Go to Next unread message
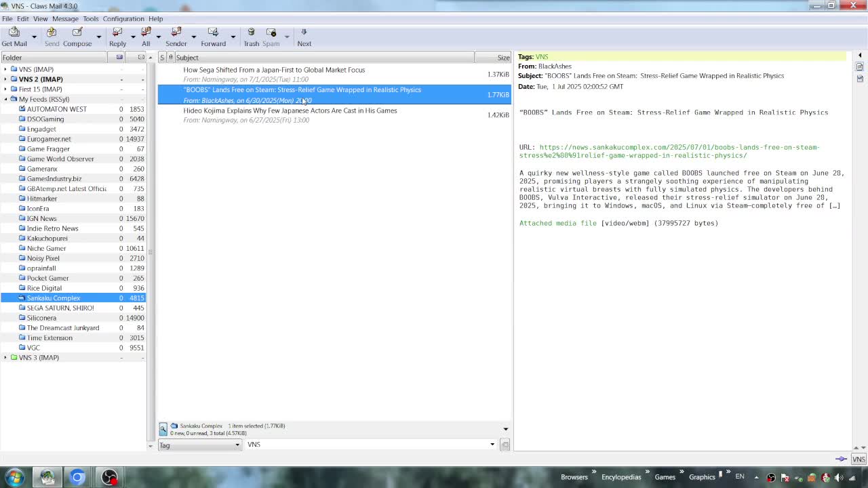The image size is (868, 488). 304,37
